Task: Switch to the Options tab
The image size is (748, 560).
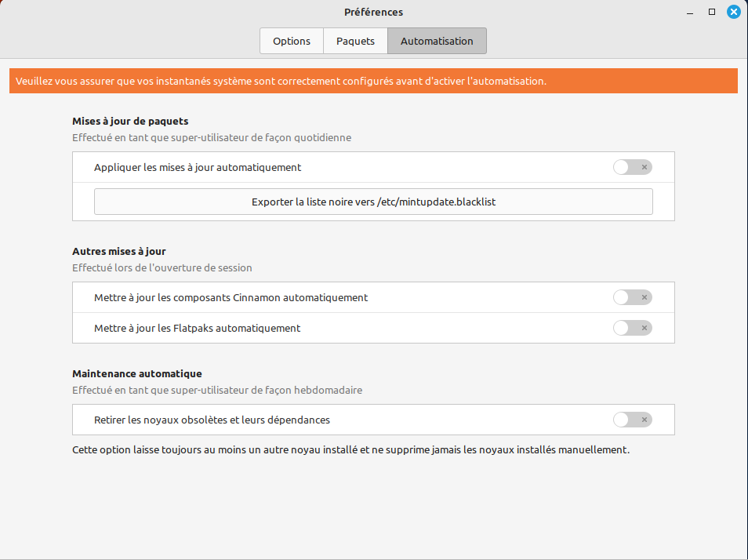Action: pyautogui.click(x=292, y=41)
